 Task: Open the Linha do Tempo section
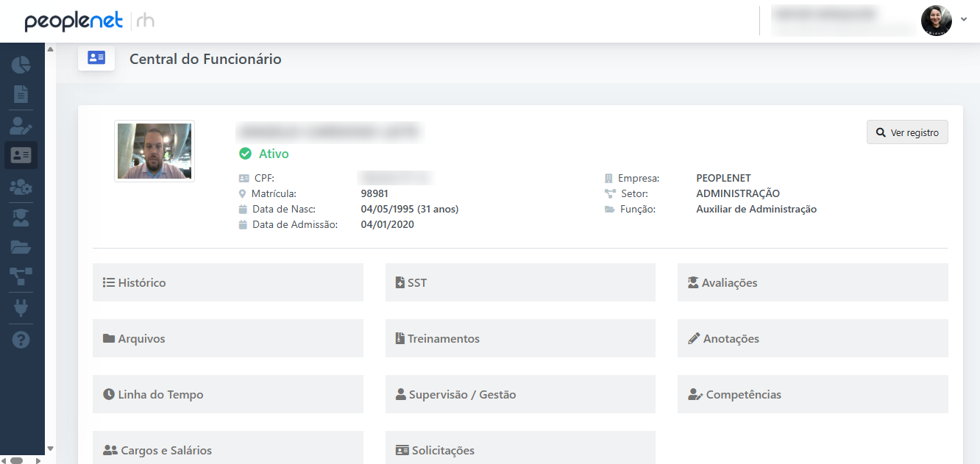(x=228, y=394)
